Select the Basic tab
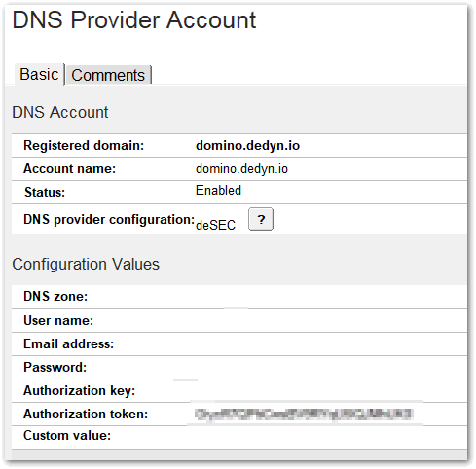Viewport: 476px width, 469px height. 39,74
